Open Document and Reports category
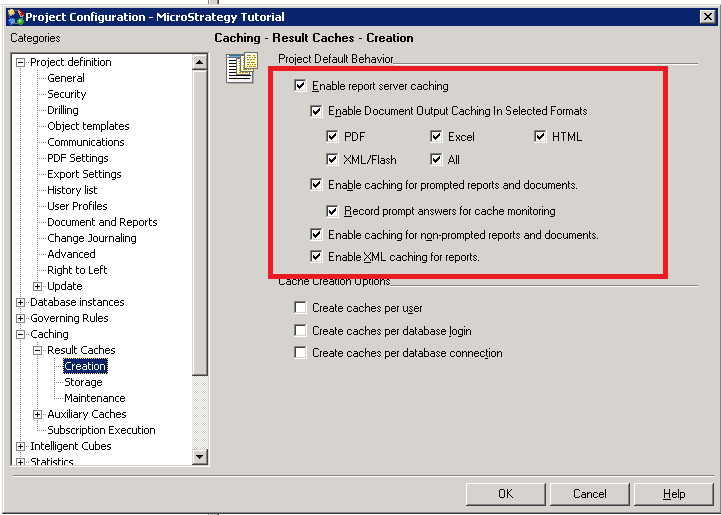This screenshot has width=721, height=515. pyautogui.click(x=102, y=222)
